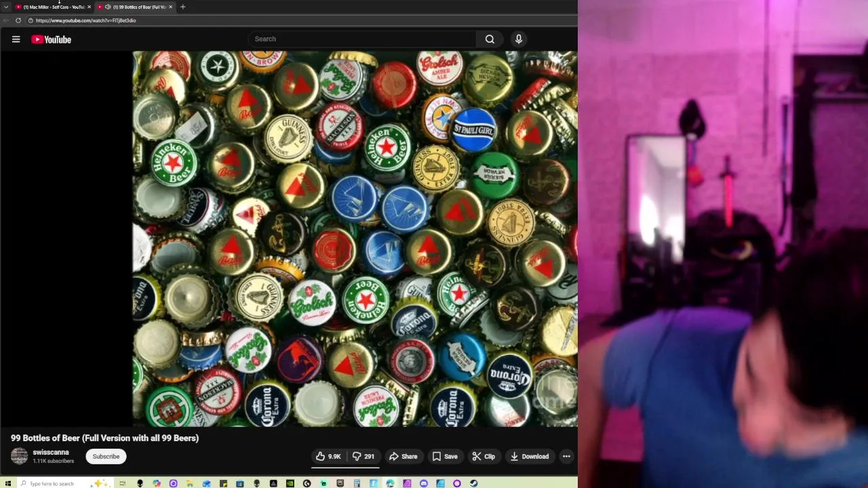Go back with the browser back arrow

point(6,20)
